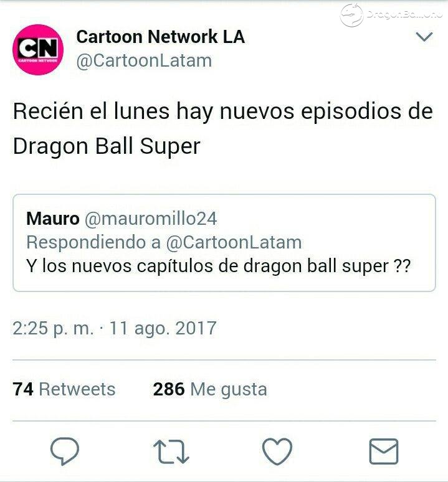View the 286 Me gusta list

(x=210, y=389)
